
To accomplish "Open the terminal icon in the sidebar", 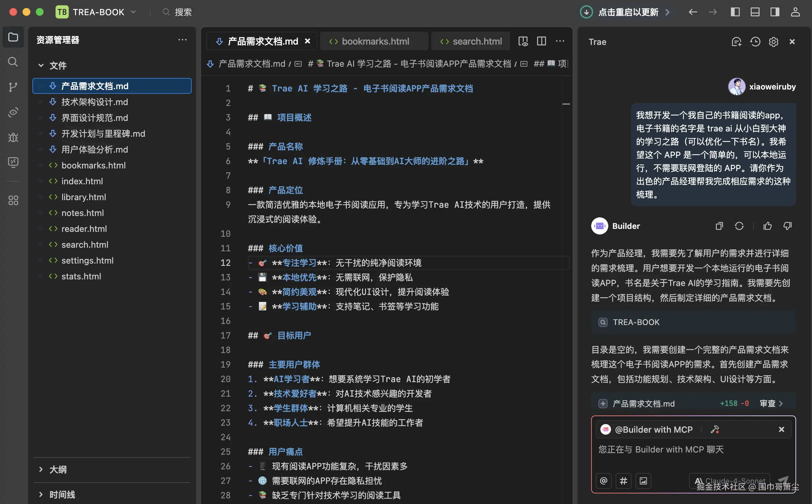I will (x=13, y=162).
